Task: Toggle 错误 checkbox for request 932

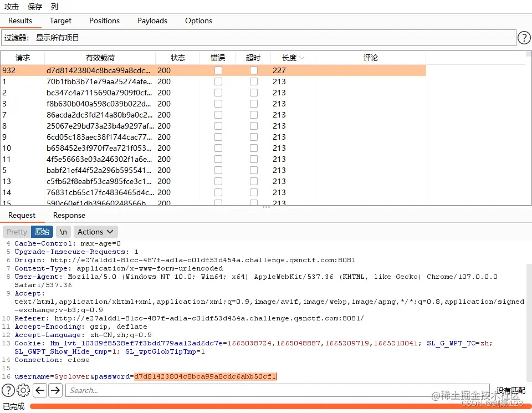Action: coord(218,70)
